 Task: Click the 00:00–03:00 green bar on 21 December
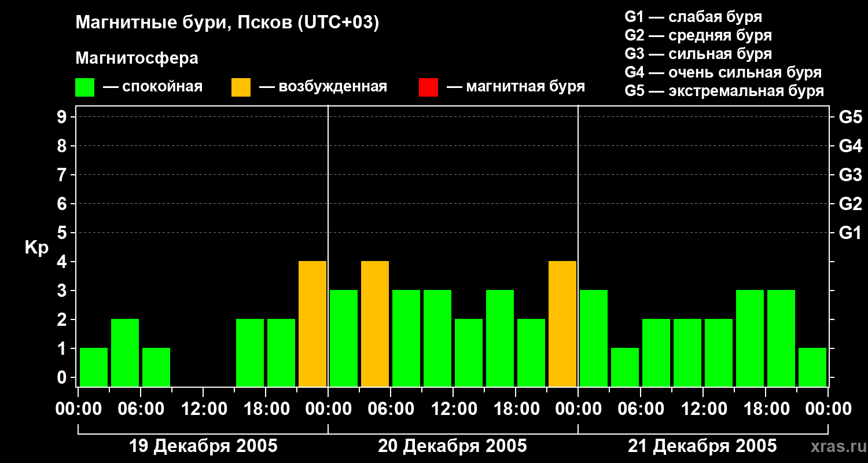(594, 338)
